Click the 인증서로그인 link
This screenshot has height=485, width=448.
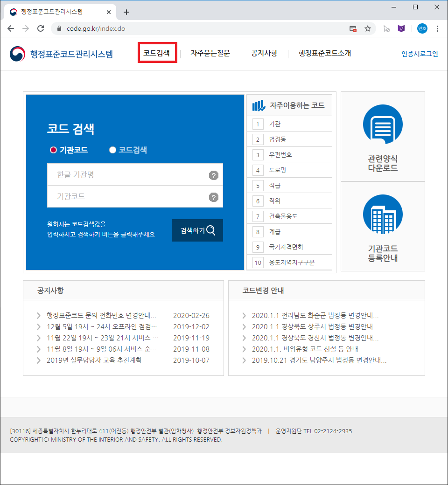click(x=419, y=54)
